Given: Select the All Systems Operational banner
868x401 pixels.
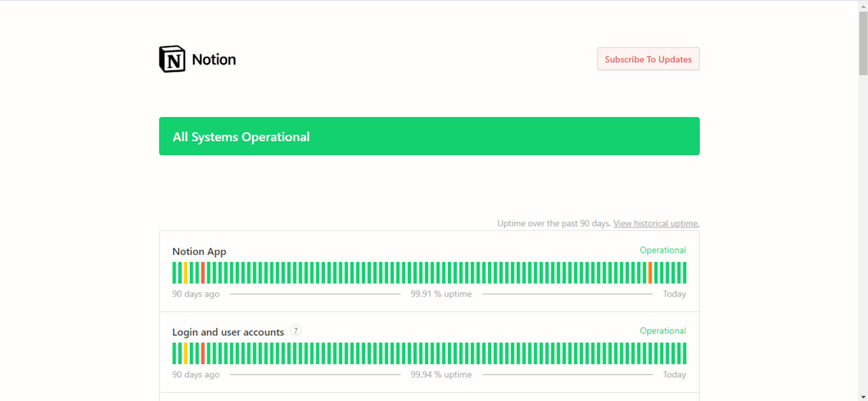Looking at the screenshot, I should point(429,136).
